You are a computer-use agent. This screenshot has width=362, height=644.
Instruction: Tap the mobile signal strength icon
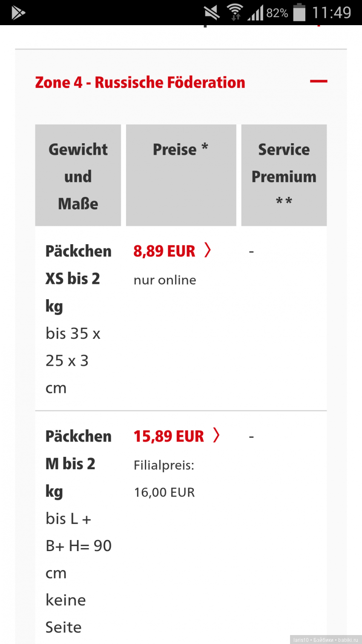(256, 13)
